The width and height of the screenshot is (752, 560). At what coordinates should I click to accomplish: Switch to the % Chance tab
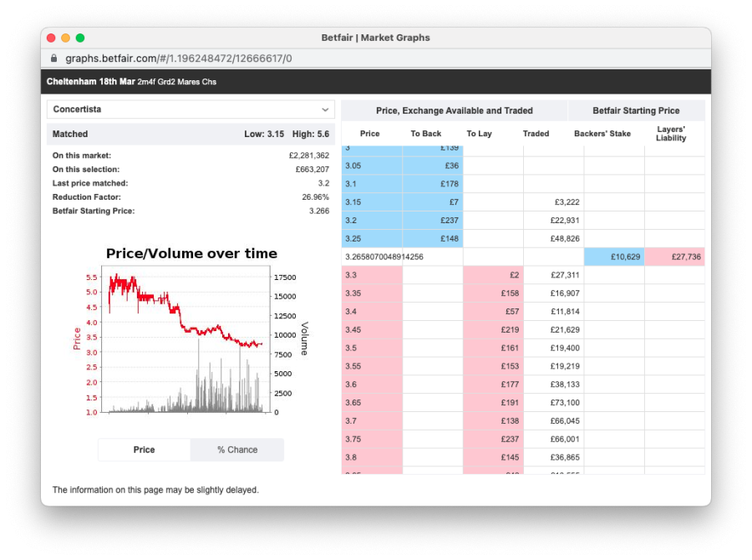point(237,450)
